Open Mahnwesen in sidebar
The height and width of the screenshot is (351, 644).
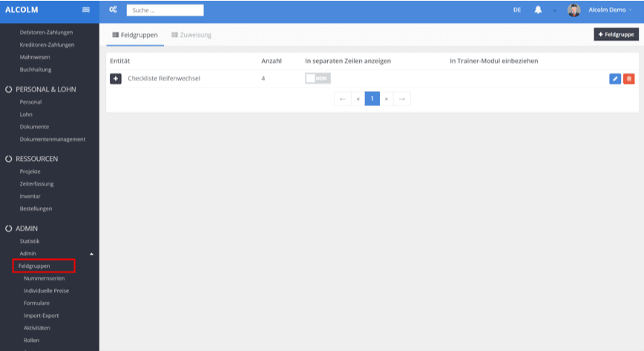click(x=35, y=57)
